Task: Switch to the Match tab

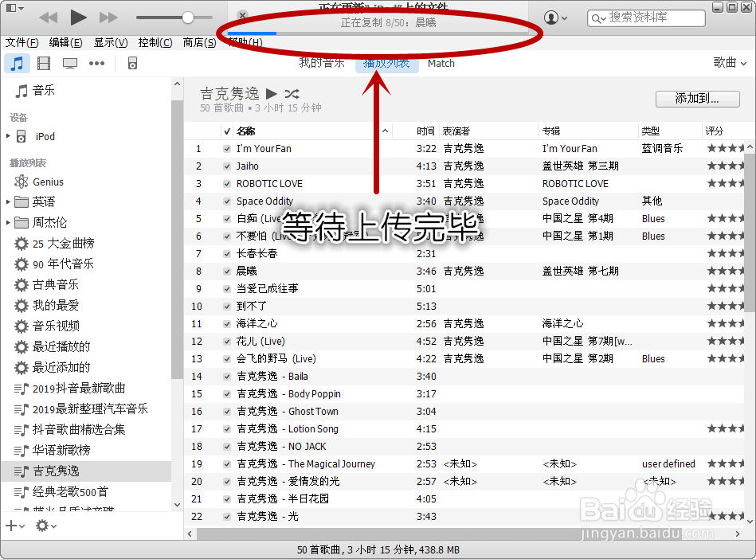Action: coord(441,63)
